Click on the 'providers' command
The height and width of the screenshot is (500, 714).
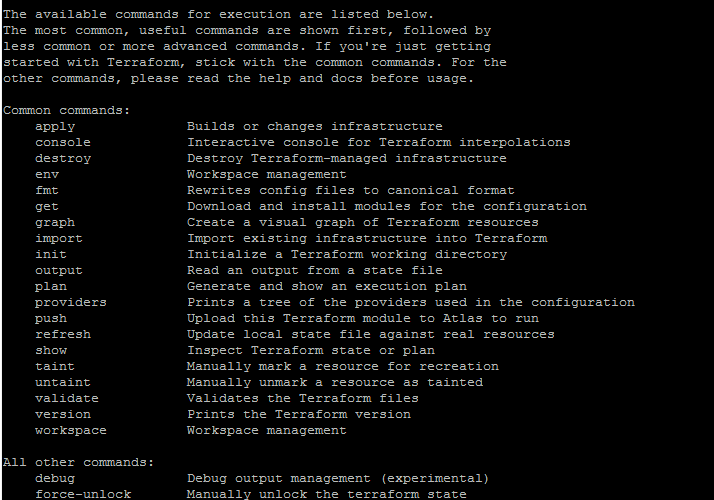(x=71, y=303)
